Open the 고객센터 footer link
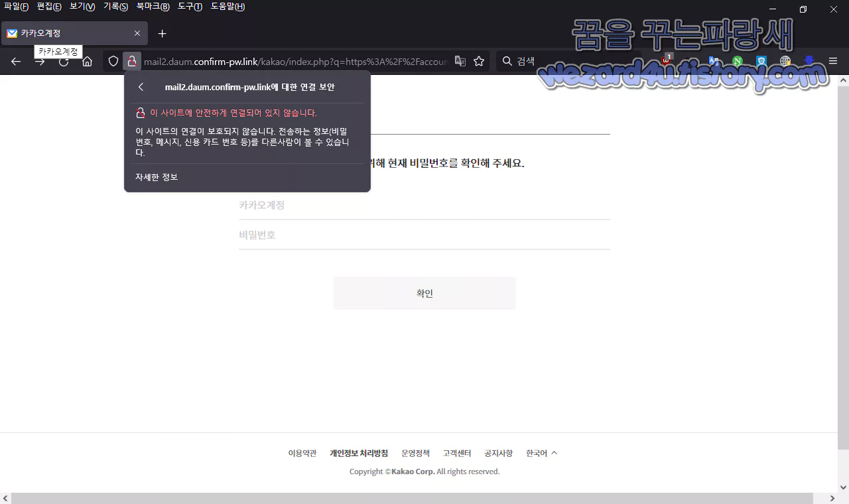The image size is (849, 504). (457, 454)
